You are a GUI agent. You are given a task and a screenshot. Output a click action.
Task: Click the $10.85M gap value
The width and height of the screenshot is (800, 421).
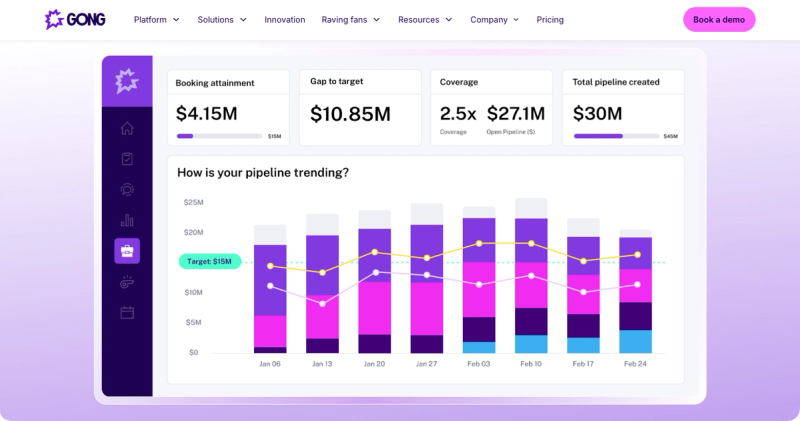[351, 114]
